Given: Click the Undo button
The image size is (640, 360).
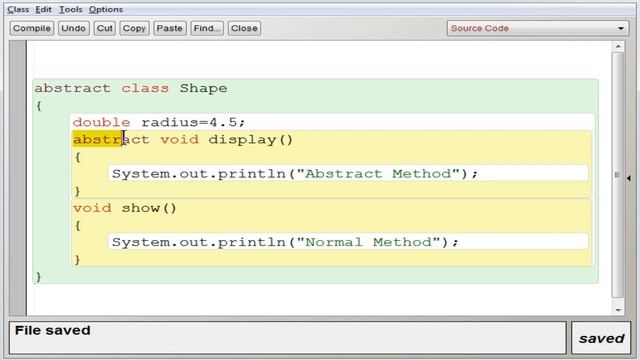Looking at the screenshot, I should coord(73,28).
